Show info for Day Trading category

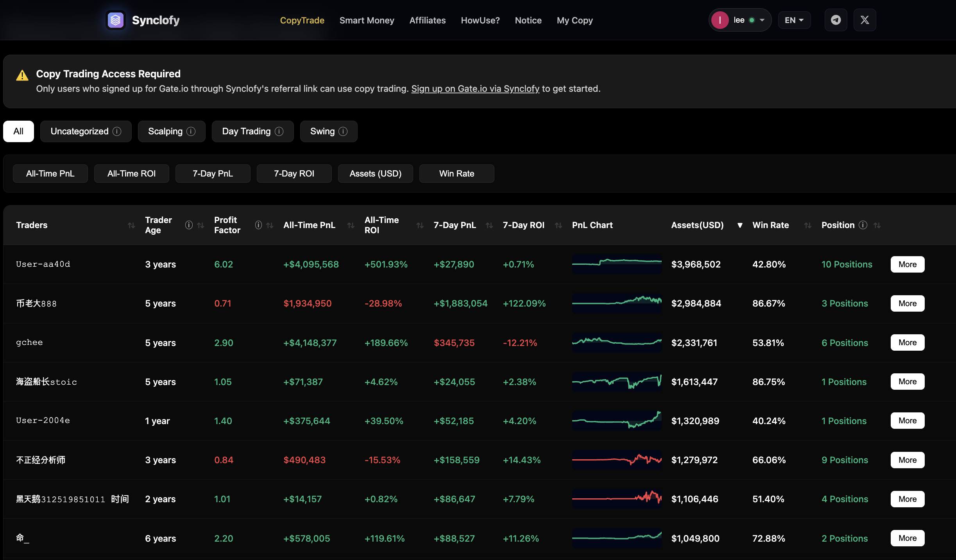pos(279,131)
